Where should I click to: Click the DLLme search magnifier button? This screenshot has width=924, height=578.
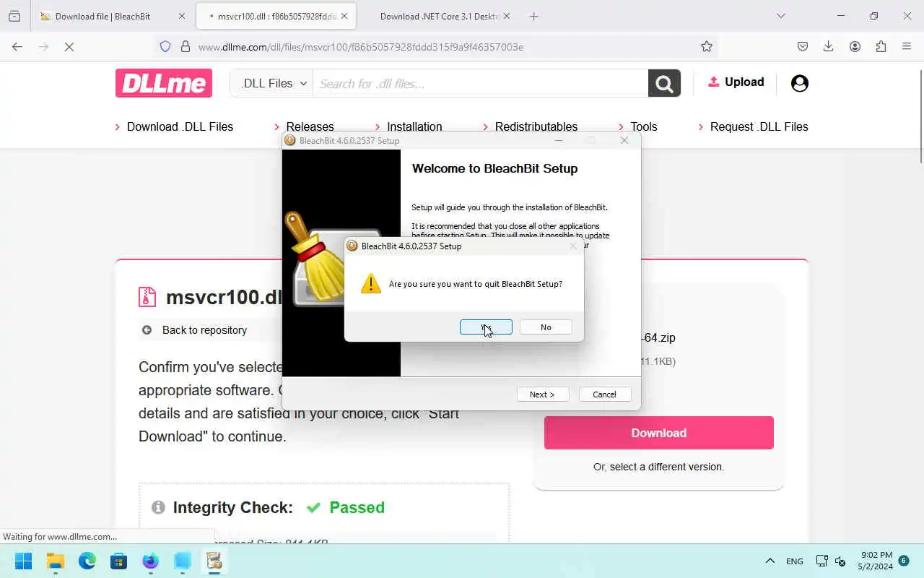664,83
